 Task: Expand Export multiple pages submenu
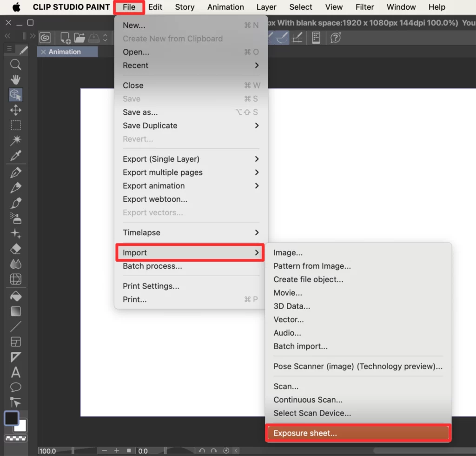(x=191, y=172)
